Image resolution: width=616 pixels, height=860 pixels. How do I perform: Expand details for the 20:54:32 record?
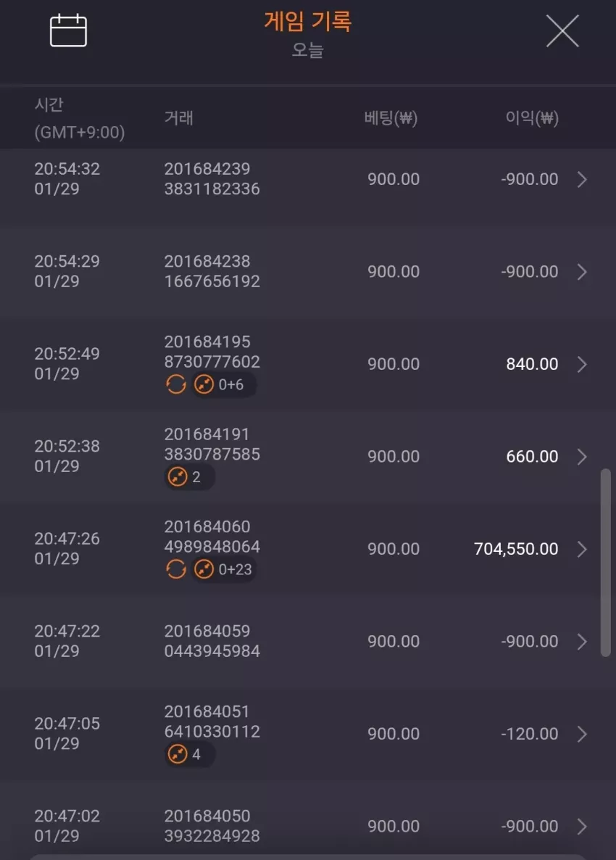pos(582,179)
